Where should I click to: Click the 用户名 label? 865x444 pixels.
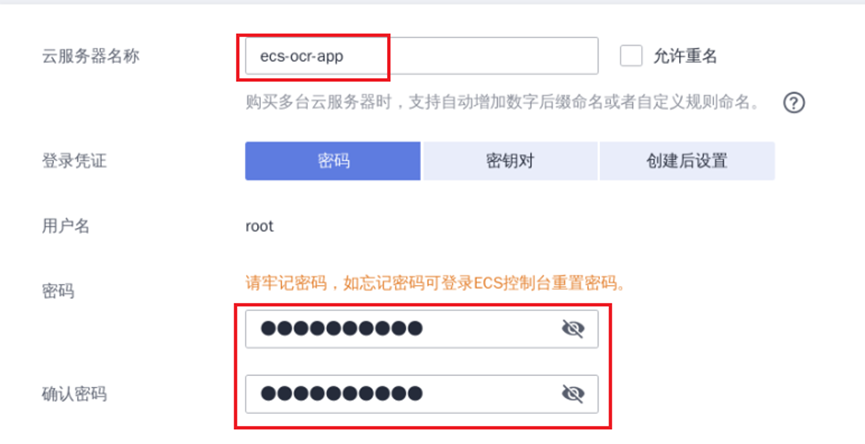pos(66,226)
